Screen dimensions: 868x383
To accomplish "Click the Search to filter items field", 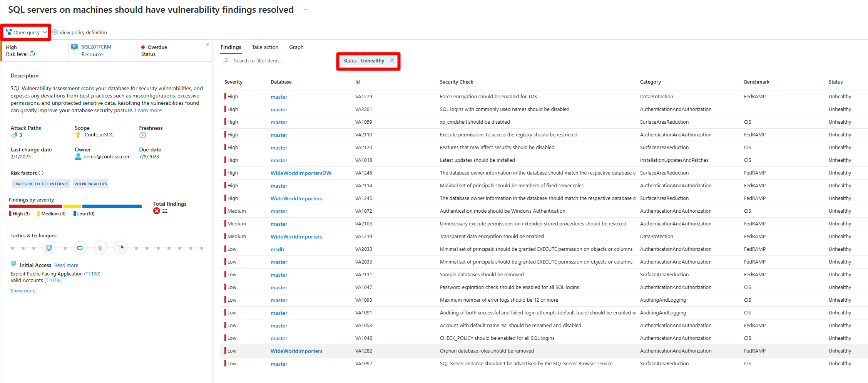I will (278, 60).
